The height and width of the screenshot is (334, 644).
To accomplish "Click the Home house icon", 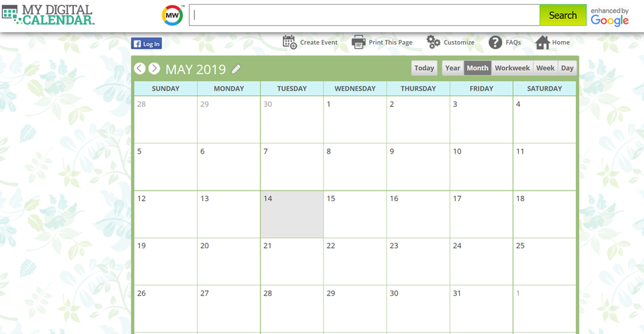I will point(543,42).
